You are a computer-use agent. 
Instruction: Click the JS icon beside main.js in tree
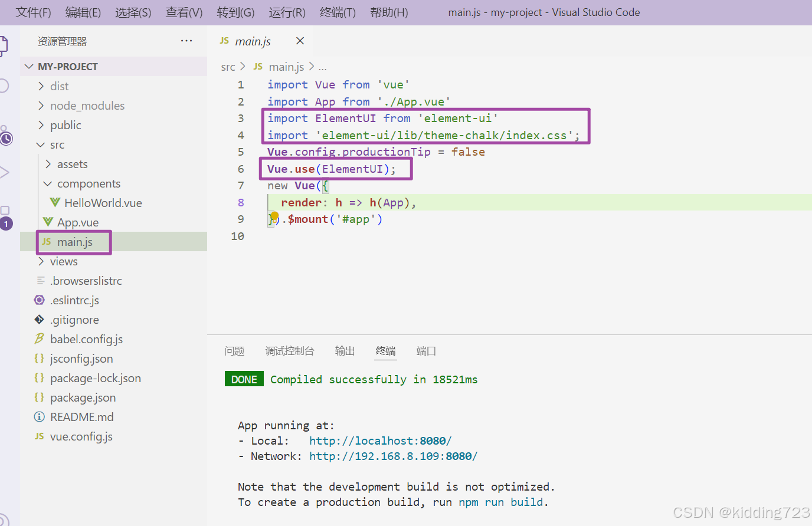pyautogui.click(x=47, y=242)
